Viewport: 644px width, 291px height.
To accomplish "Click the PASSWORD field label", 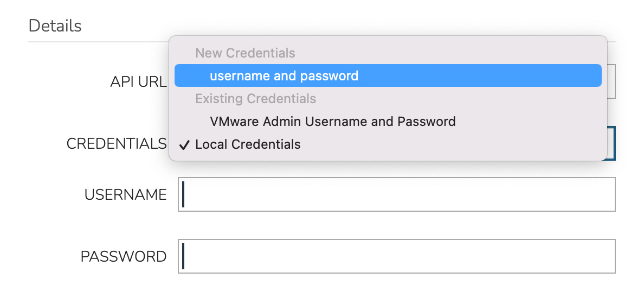I will pos(123,256).
